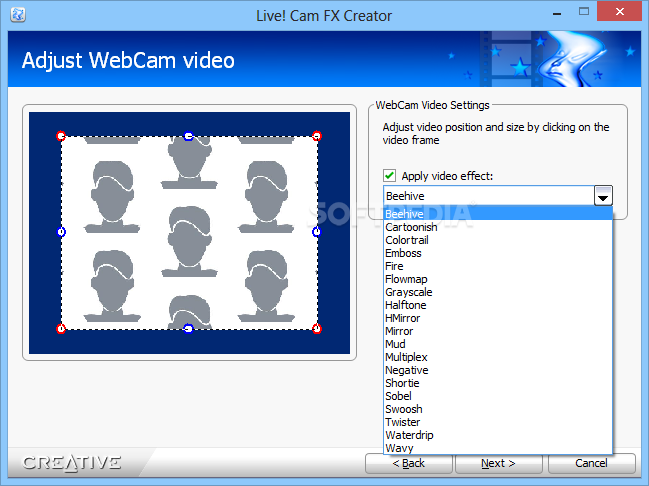The image size is (649, 486).
Task: Cancel the wizard
Action: (x=591, y=463)
